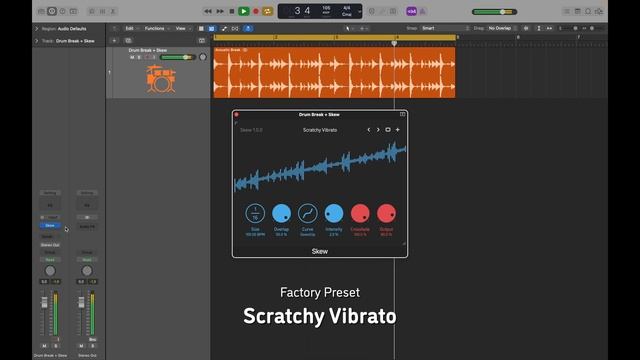Go to previous preset in Skew plugin
Image resolution: width=640 pixels, height=360 pixels.
tap(369, 130)
